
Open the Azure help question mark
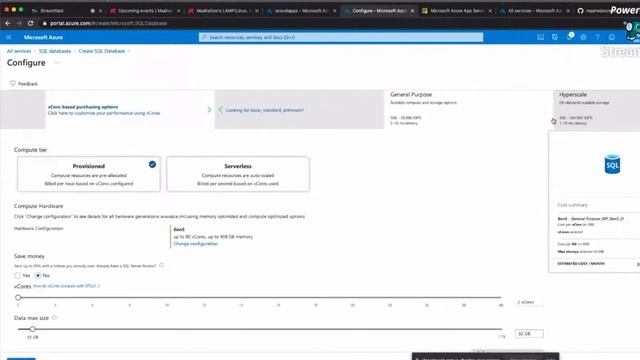597,37
